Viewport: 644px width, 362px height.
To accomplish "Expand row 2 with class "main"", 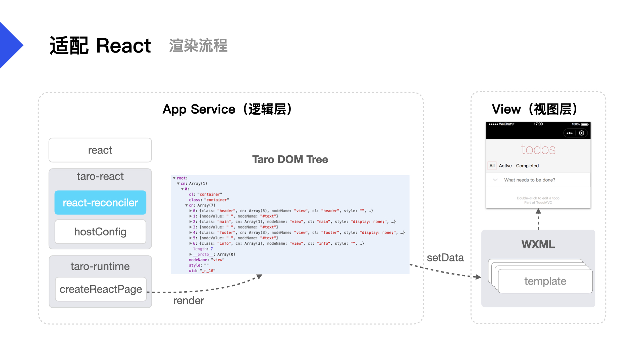I will [190, 222].
